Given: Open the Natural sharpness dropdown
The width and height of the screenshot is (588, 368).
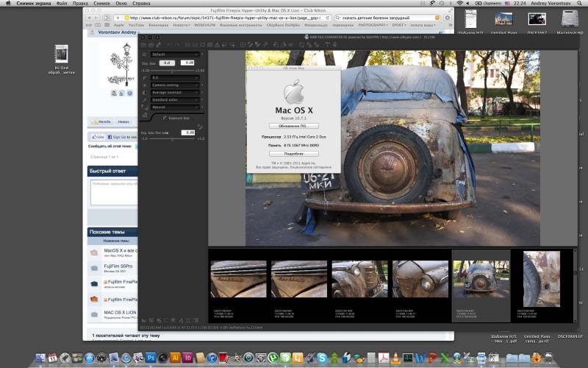Looking at the screenshot, I should pyautogui.click(x=174, y=107).
